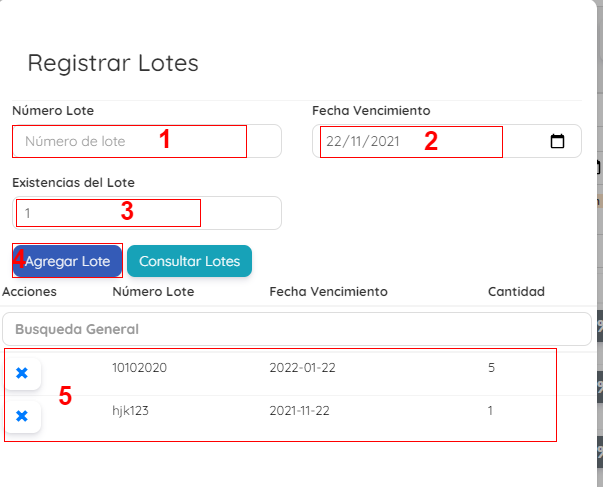This screenshot has width=603, height=487.
Task: Click the Existencias del Lote quantity field
Action: pyautogui.click(x=147, y=213)
